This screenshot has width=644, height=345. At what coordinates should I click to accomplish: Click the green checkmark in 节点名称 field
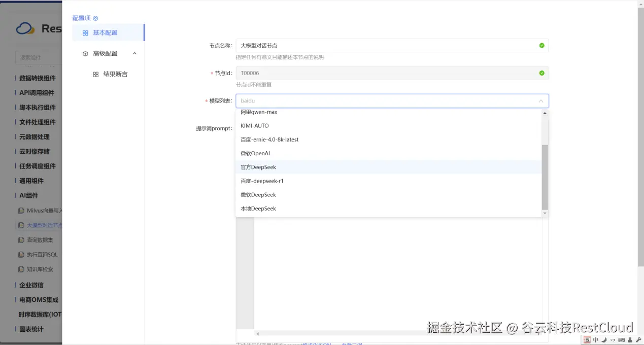point(541,46)
